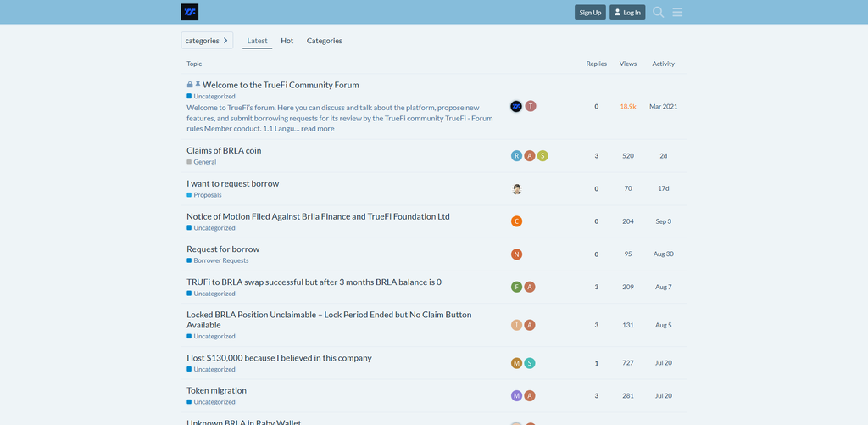Click the I avatar on Locked BRLA Position topic
Viewport: 868px width, 425px height.
(x=516, y=325)
